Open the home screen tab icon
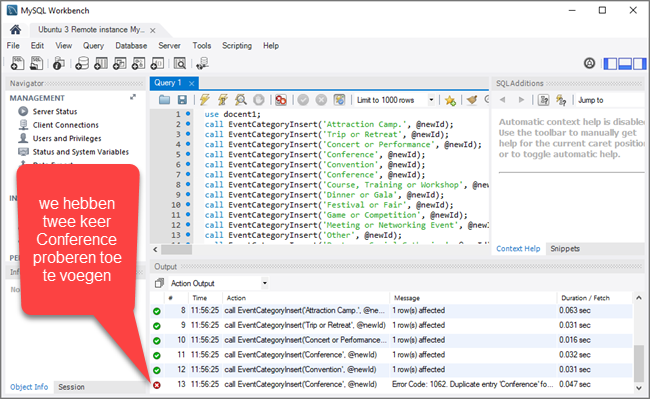Image resolution: width=650 pixels, height=399 pixels. click(15, 29)
